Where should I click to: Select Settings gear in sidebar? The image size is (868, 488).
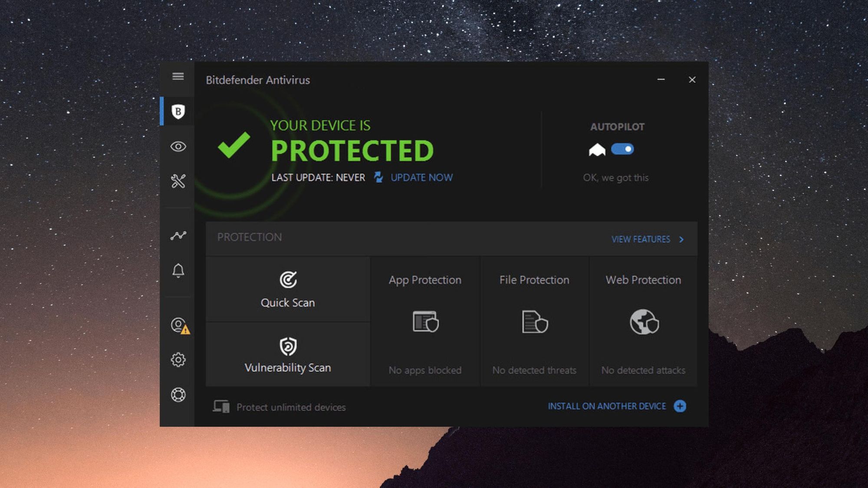[x=179, y=359]
